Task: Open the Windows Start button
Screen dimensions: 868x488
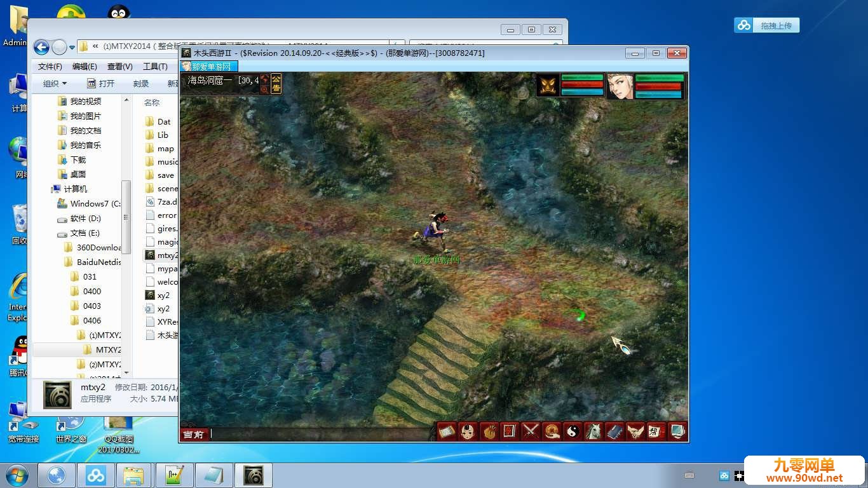Action: pyautogui.click(x=17, y=475)
